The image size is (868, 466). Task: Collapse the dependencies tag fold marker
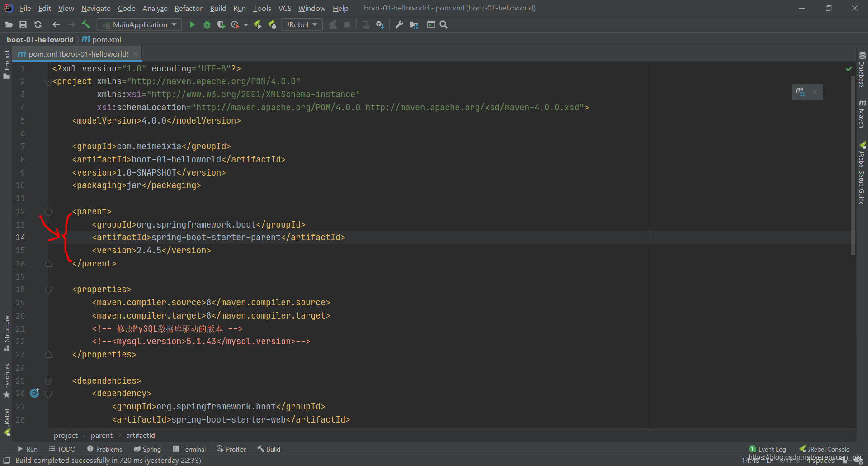48,381
